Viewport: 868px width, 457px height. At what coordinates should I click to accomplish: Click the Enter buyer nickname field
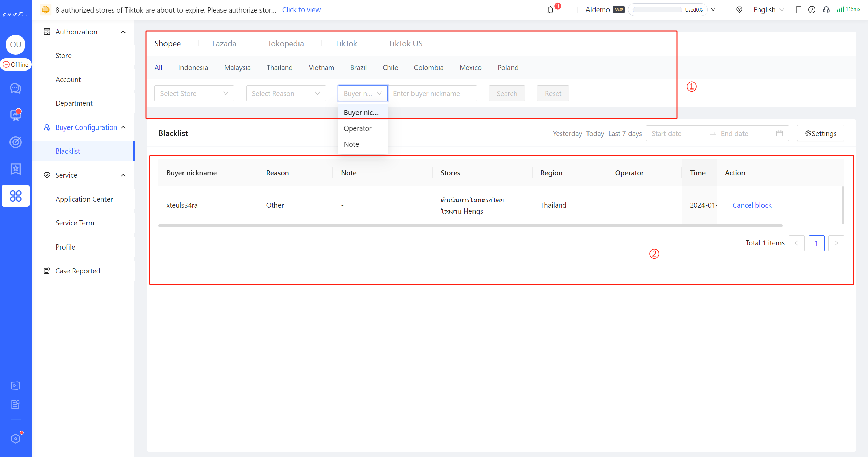432,93
